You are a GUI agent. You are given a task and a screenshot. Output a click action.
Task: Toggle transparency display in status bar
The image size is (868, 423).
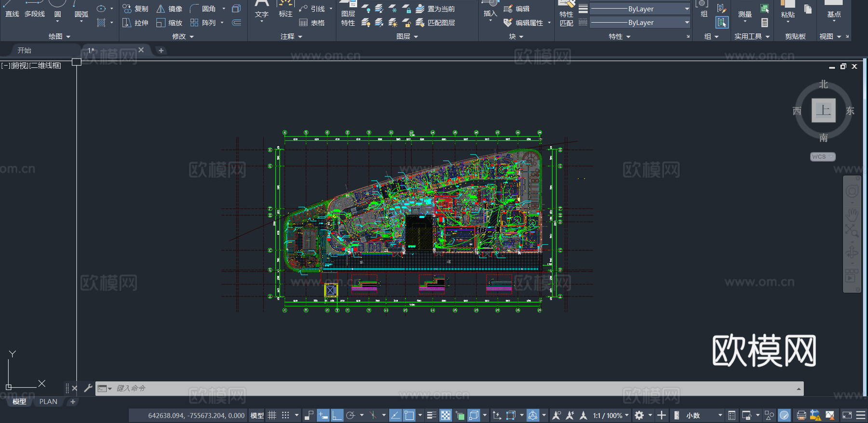coord(446,415)
